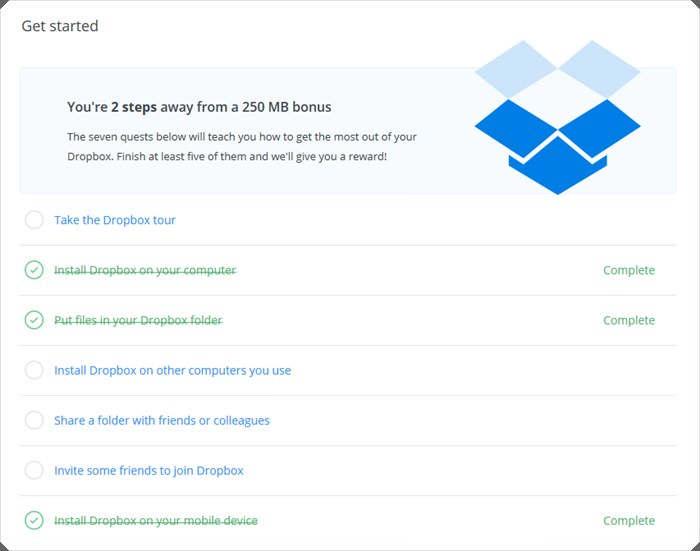This screenshot has width=700, height=551.
Task: Click the green check for the mobile device quest
Action: coord(34,520)
